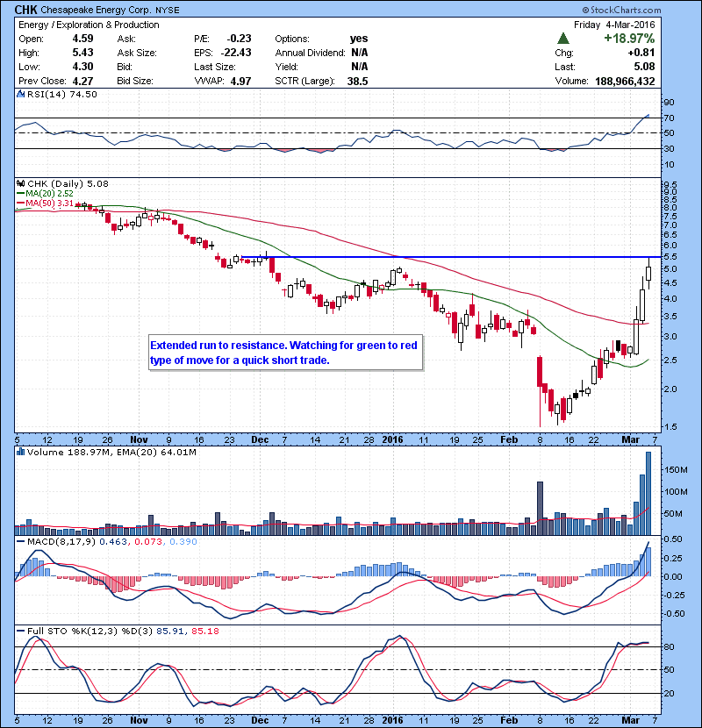This screenshot has width=702, height=728.
Task: Click the Dec label on the price chart axis
Action: pyautogui.click(x=260, y=439)
